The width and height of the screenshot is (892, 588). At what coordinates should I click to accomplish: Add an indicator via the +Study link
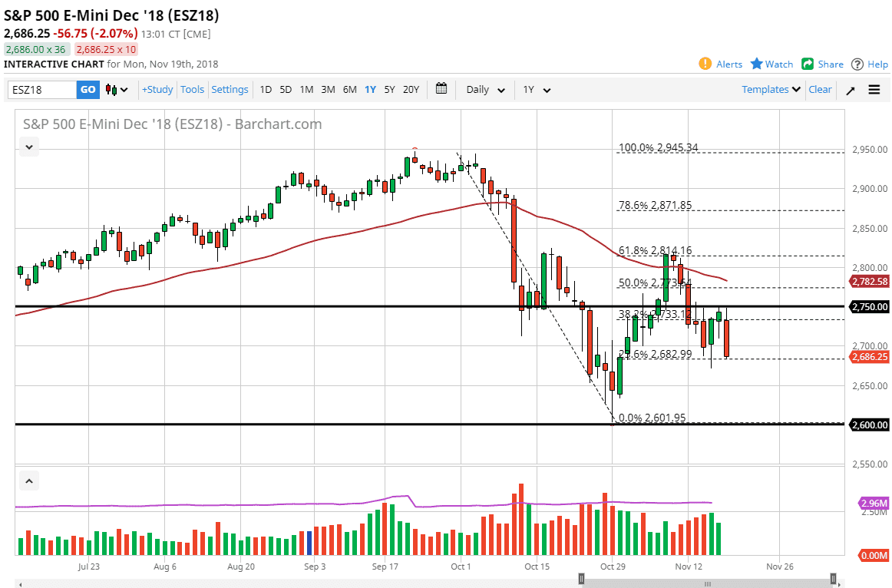tap(157, 90)
